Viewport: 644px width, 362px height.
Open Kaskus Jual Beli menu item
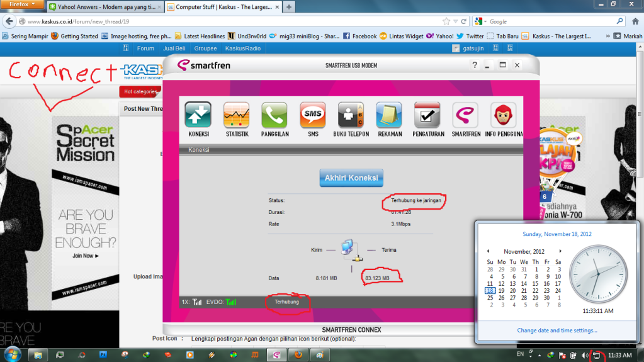(x=174, y=48)
